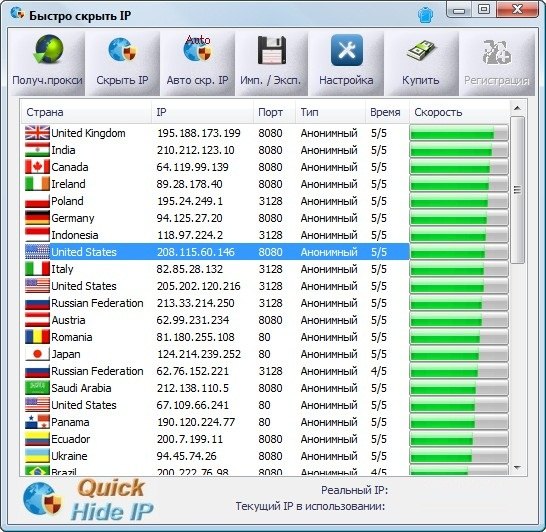The height and width of the screenshot is (532, 546).
Task: Select IP 94.45.74.26
Action: click(186, 456)
